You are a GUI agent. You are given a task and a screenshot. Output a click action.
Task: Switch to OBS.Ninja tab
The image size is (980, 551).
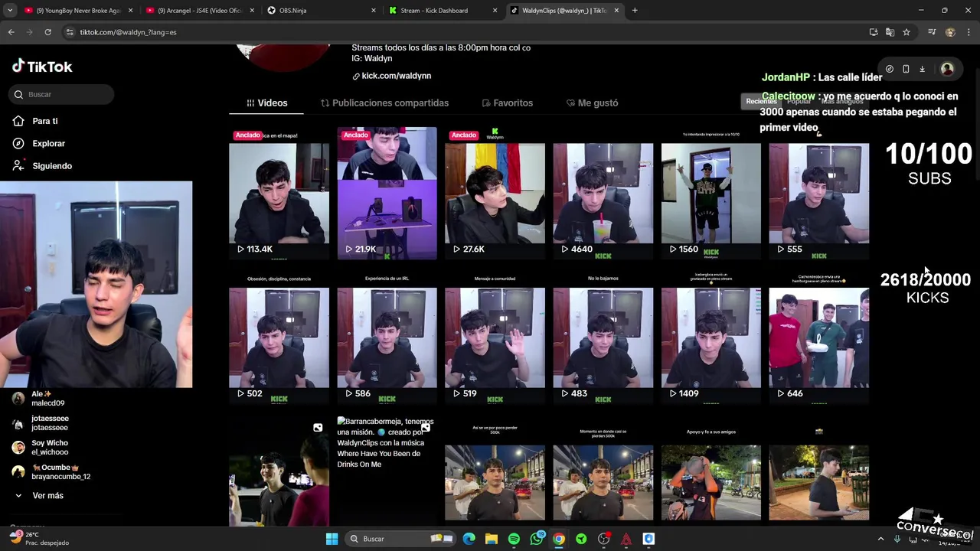coord(321,11)
